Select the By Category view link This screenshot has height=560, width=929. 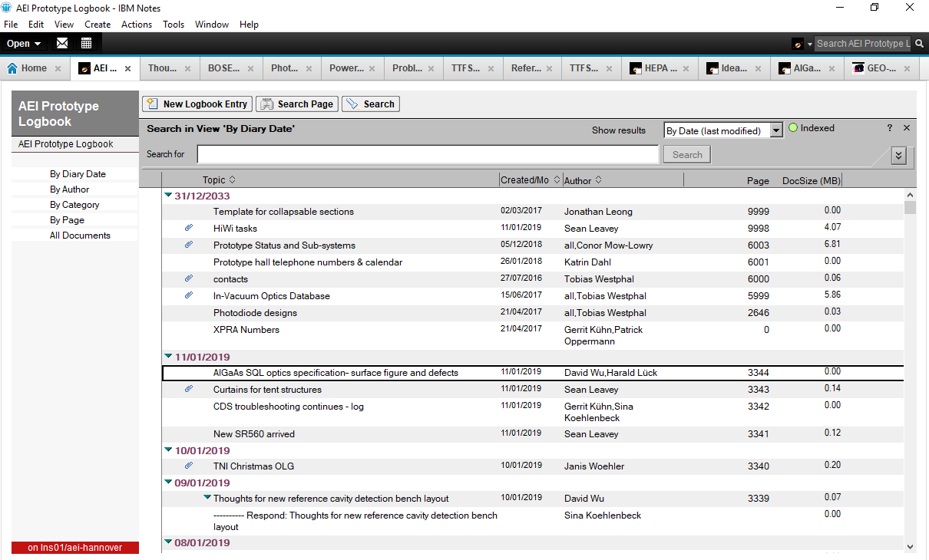74,205
